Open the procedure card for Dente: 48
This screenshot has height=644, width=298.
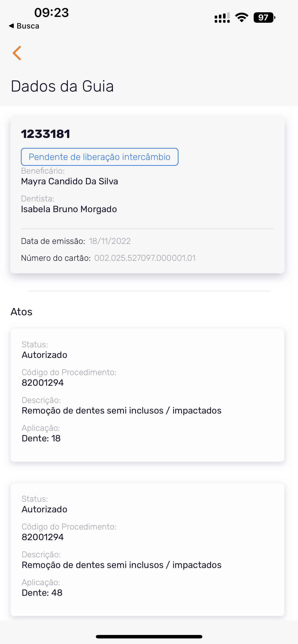coord(147,549)
